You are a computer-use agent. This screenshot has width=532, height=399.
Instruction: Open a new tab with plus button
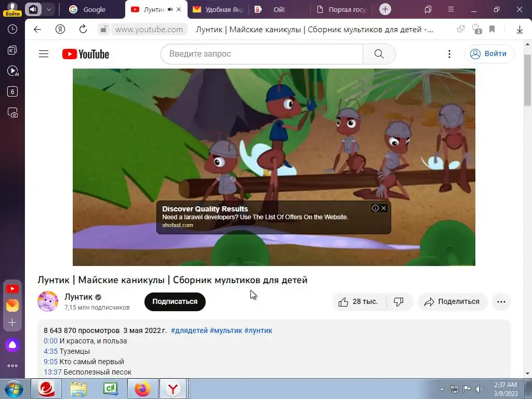(x=385, y=9)
